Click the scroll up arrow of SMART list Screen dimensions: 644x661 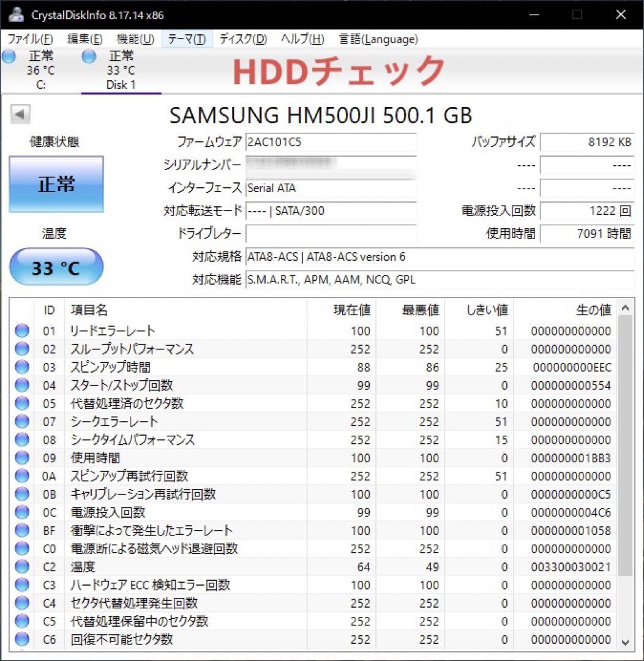(x=626, y=308)
